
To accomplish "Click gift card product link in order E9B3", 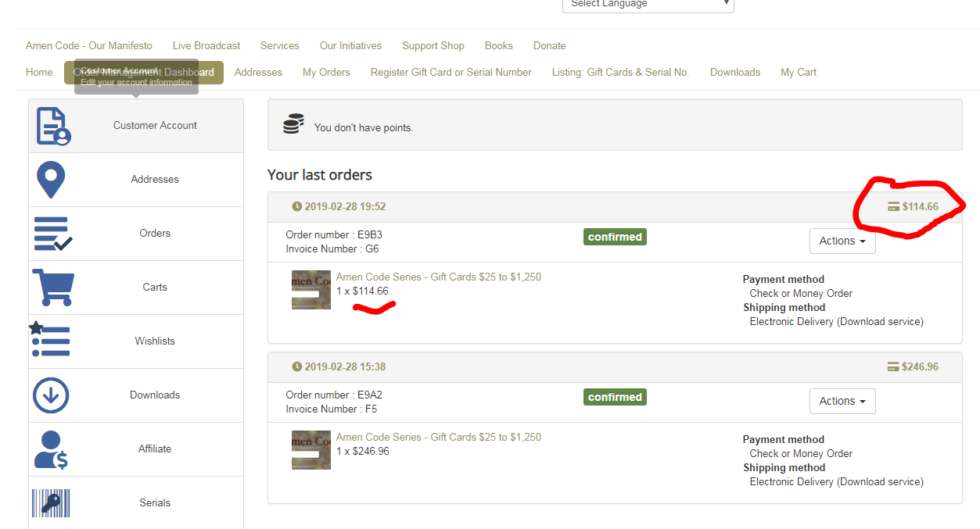I will coord(438,277).
